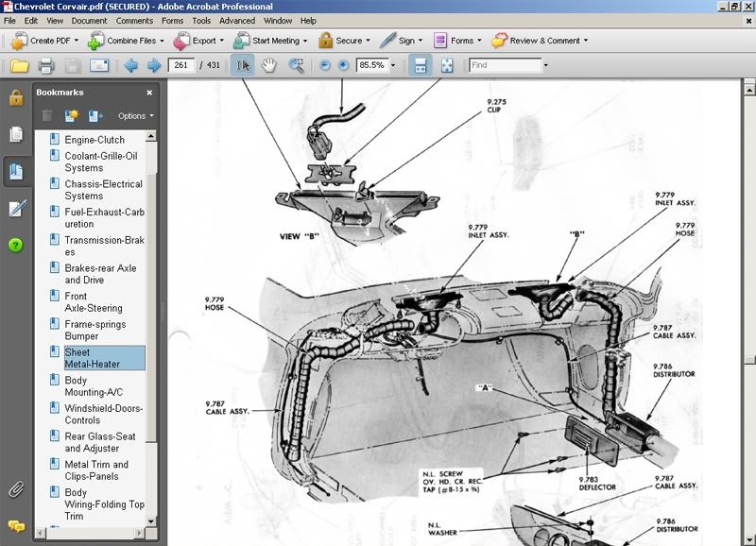This screenshot has height=546, width=756.
Task: Open the Start Meeting dropdown
Action: 270,41
